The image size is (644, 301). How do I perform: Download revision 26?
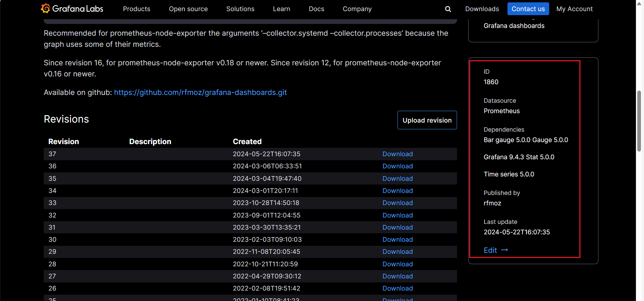point(397,288)
